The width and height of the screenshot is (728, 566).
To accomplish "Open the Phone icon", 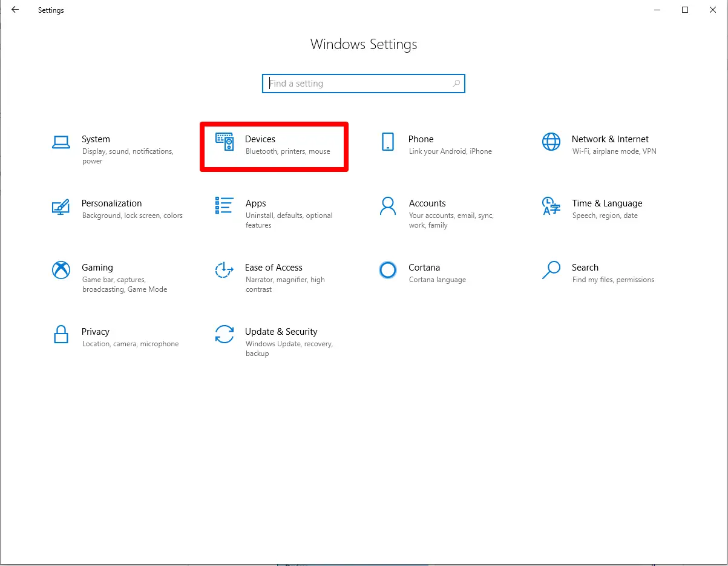I will pos(388,142).
